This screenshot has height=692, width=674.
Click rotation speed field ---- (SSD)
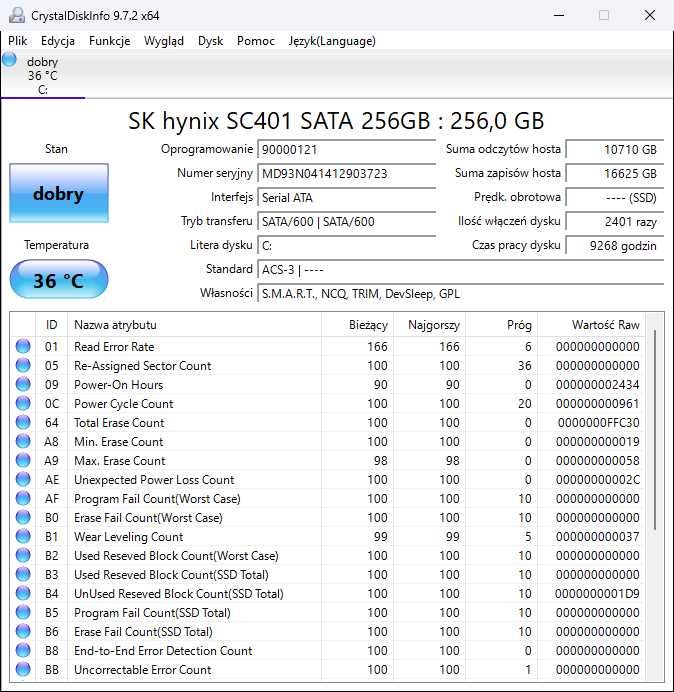click(x=615, y=197)
